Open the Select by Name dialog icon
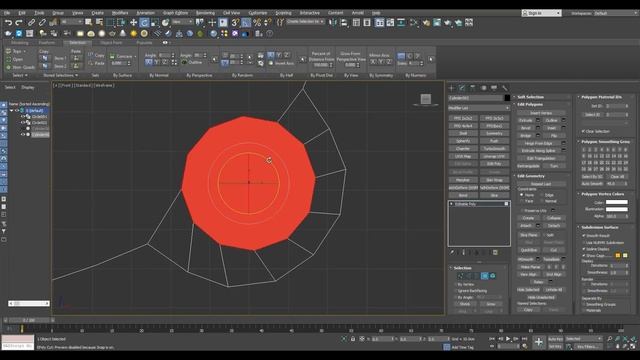The image size is (640, 360). [x=99, y=23]
